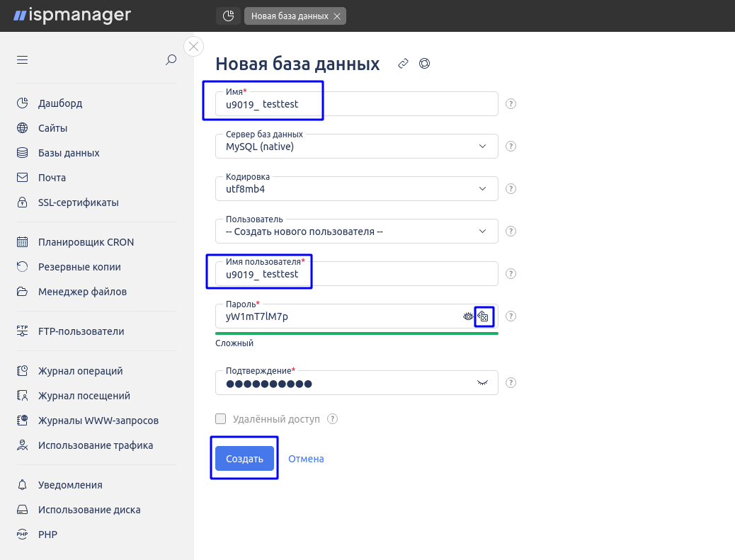Enable the Удалённый доступ checkbox
This screenshot has height=560, width=735.
tap(221, 419)
